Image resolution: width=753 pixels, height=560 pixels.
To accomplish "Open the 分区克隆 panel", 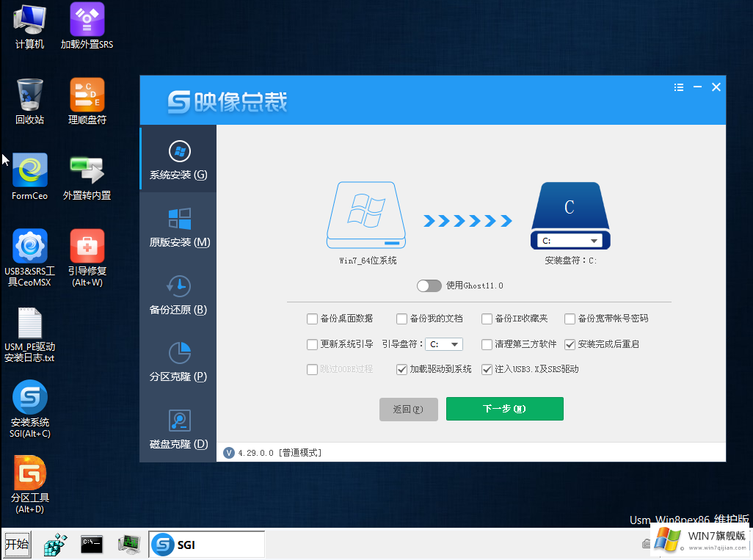I will tap(177, 360).
